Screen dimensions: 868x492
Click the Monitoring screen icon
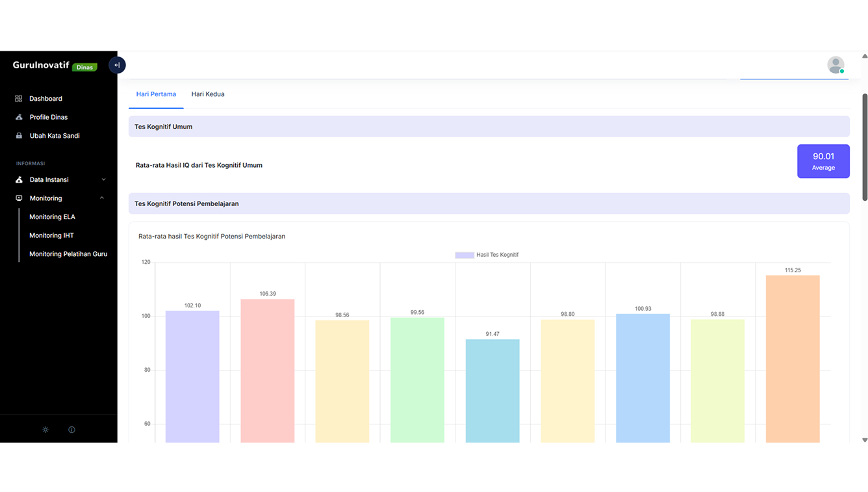tap(19, 198)
